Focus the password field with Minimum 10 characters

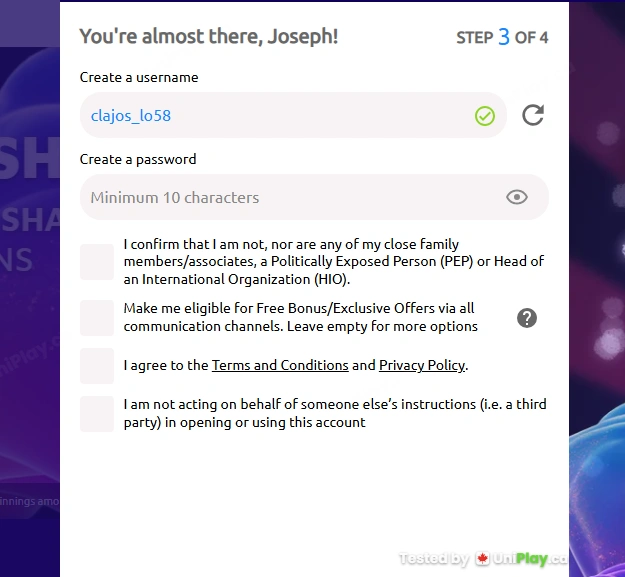(314, 197)
